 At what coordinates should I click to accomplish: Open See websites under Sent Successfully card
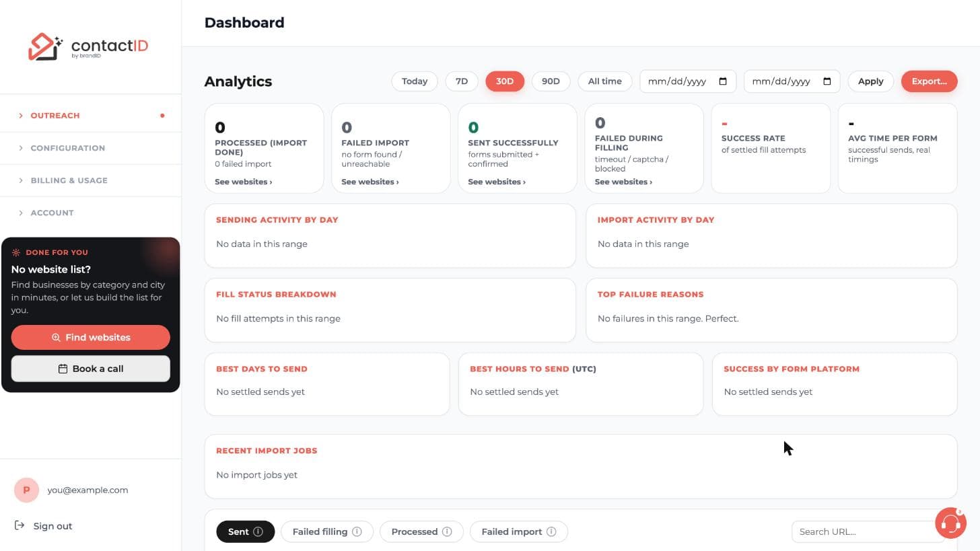pos(497,182)
